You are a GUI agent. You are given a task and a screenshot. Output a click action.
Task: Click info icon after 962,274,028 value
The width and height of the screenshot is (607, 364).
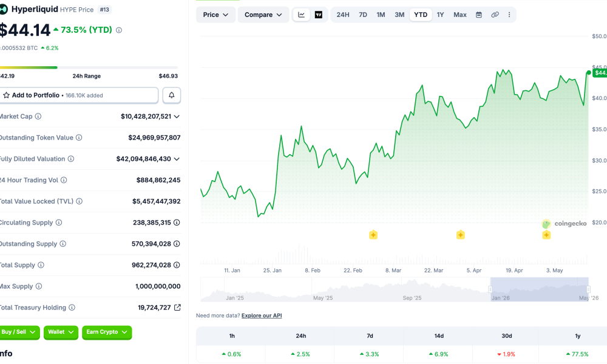pyautogui.click(x=177, y=265)
